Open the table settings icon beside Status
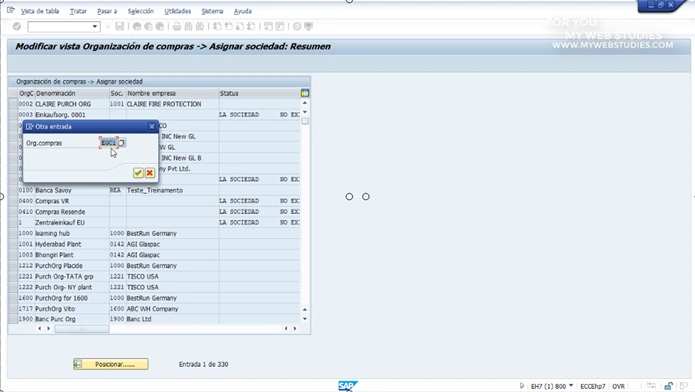Image resolution: width=695 pixels, height=392 pixels. 305,93
